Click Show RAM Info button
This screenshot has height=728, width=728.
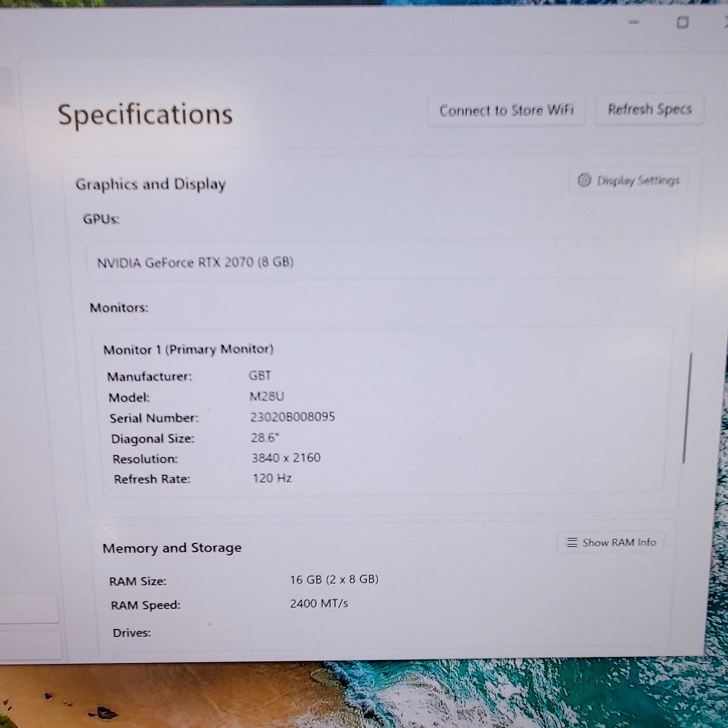(x=611, y=542)
